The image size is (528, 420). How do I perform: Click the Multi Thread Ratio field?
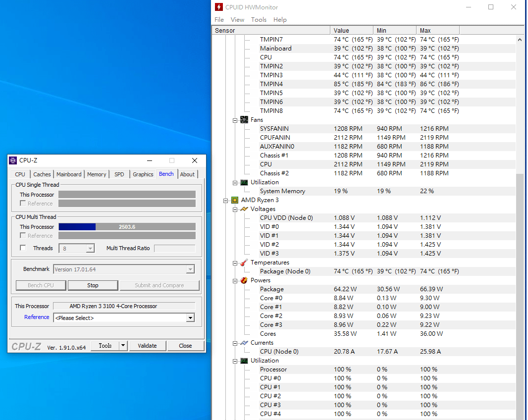click(175, 249)
